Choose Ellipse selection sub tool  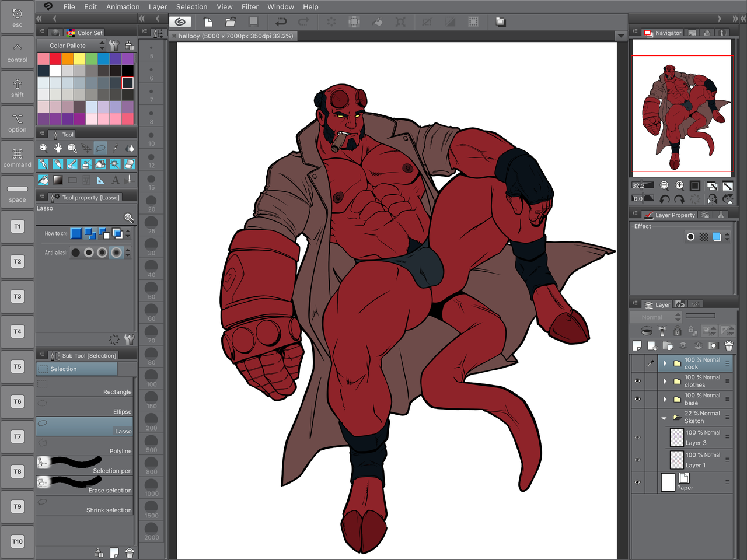(x=85, y=407)
